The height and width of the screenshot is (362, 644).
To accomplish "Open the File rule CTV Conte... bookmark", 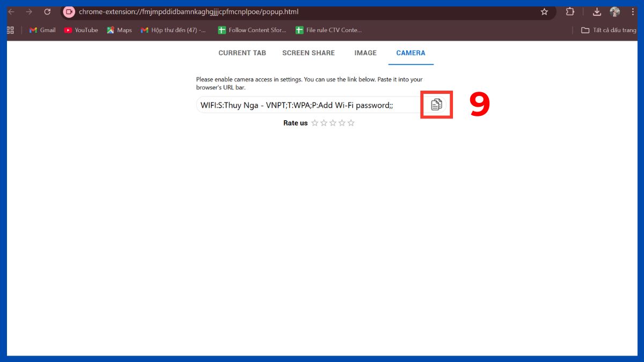I will click(x=328, y=30).
